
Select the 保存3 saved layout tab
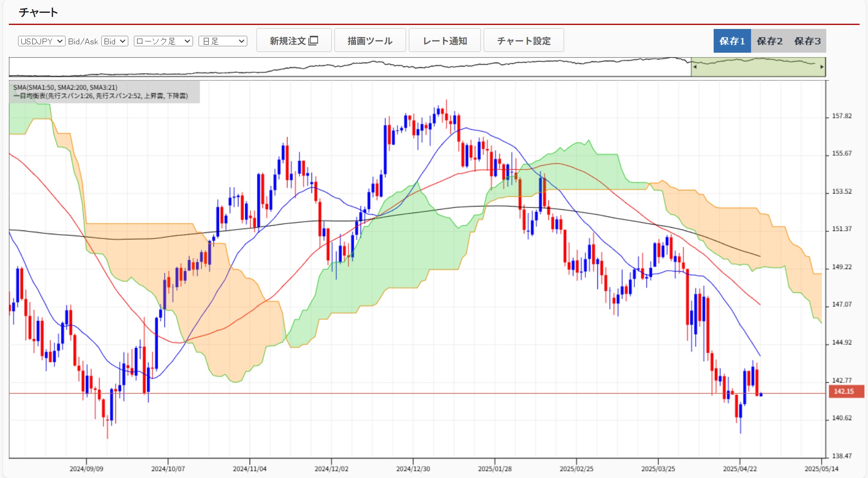click(x=807, y=41)
